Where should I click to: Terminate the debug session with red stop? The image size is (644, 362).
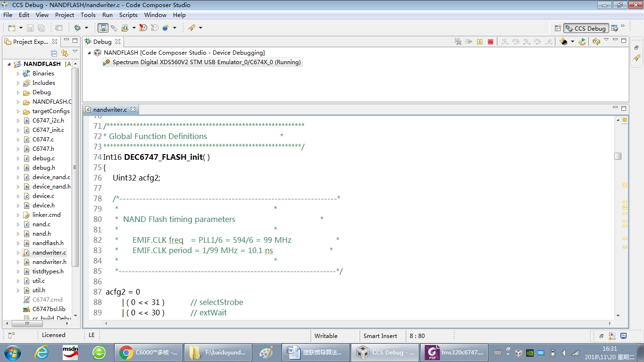pos(490,41)
